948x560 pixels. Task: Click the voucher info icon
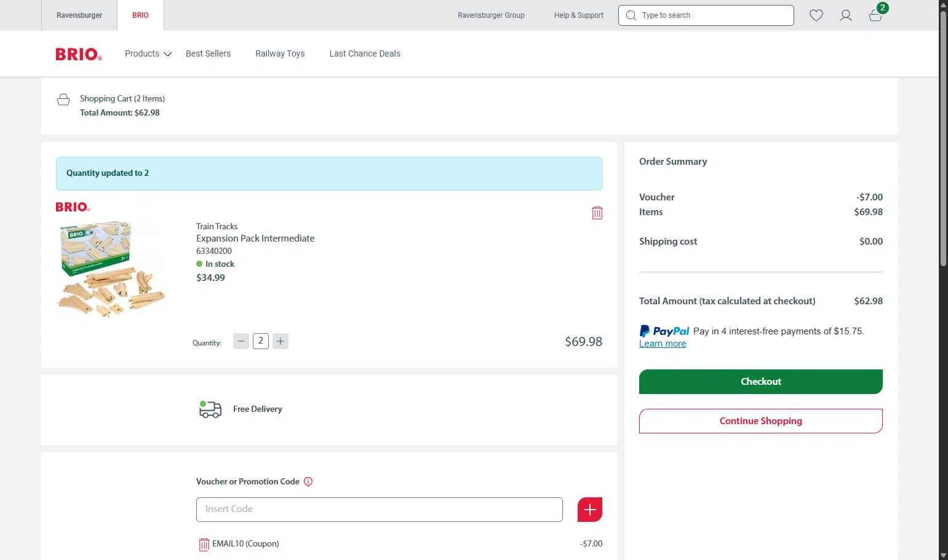(x=308, y=482)
